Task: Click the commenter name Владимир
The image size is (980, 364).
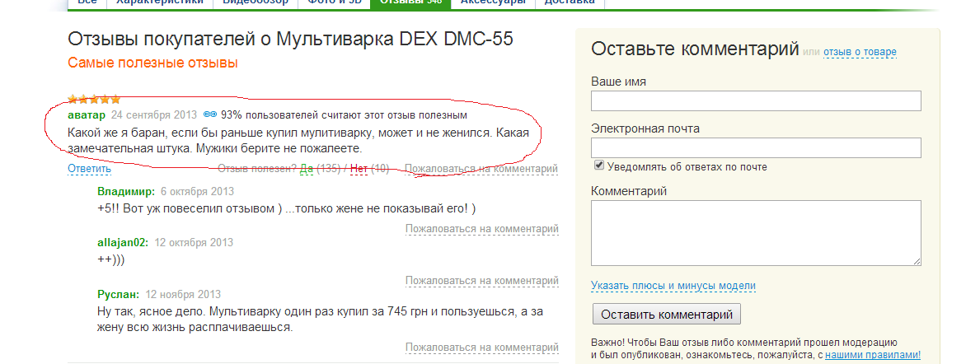Action: pos(126,191)
